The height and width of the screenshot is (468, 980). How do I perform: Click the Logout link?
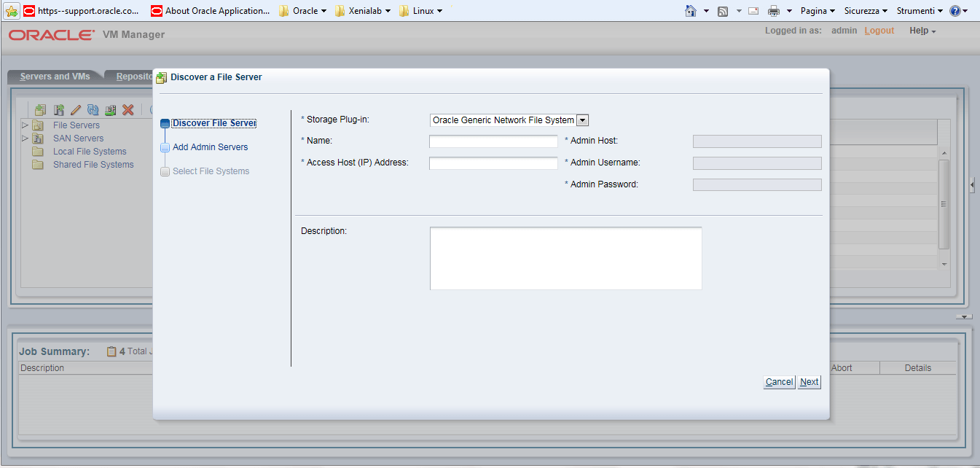pyautogui.click(x=879, y=31)
